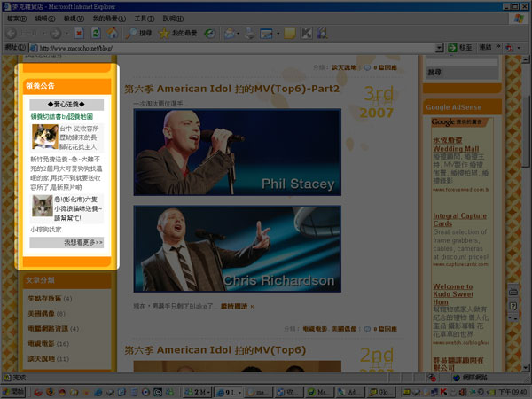532x399 pixels.
Task: Open the Tools (工具) menu
Action: click(145, 19)
